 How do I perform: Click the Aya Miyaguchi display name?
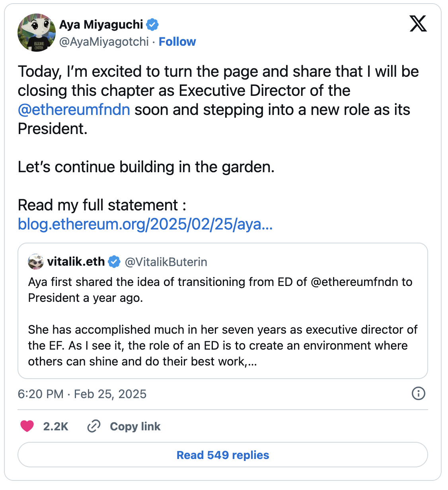pyautogui.click(x=101, y=24)
